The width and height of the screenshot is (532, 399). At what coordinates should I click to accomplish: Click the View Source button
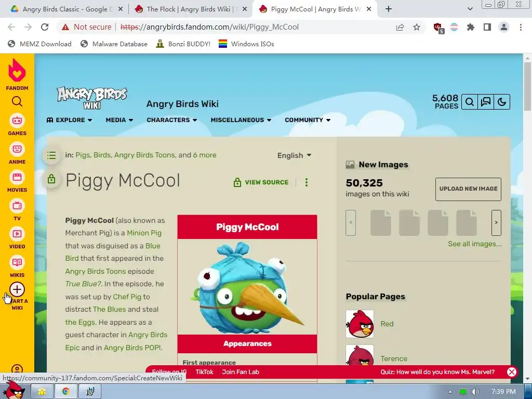(x=261, y=182)
